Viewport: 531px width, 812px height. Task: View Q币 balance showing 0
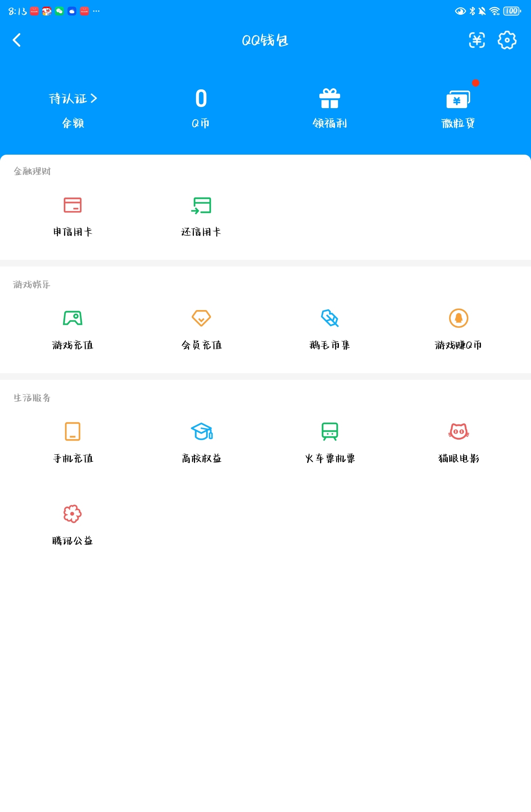201,99
